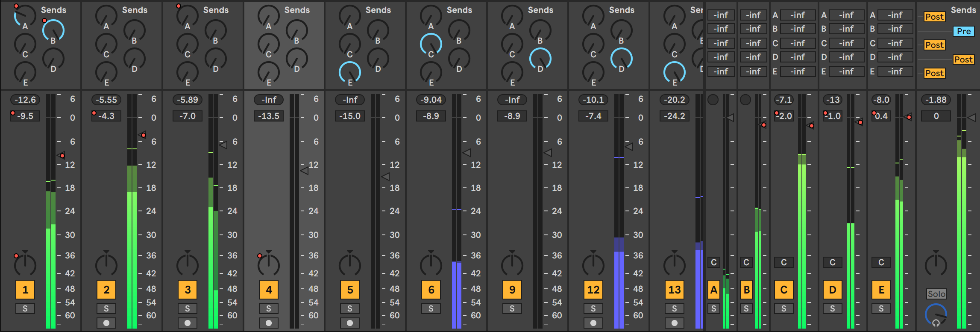Screen dimensions: 980x332
Task: Click the Send C knob on track 3
Action: pos(187,44)
